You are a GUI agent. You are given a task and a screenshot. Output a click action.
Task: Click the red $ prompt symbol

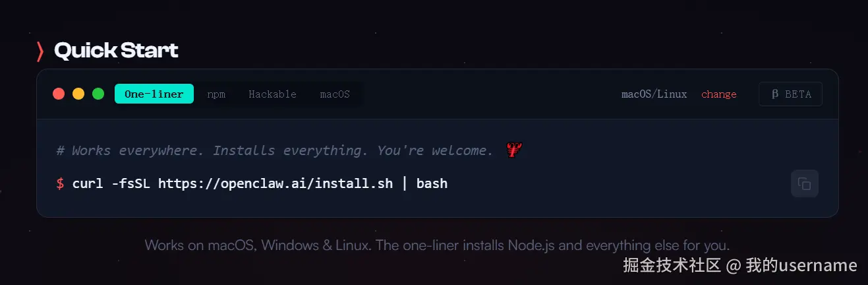60,183
